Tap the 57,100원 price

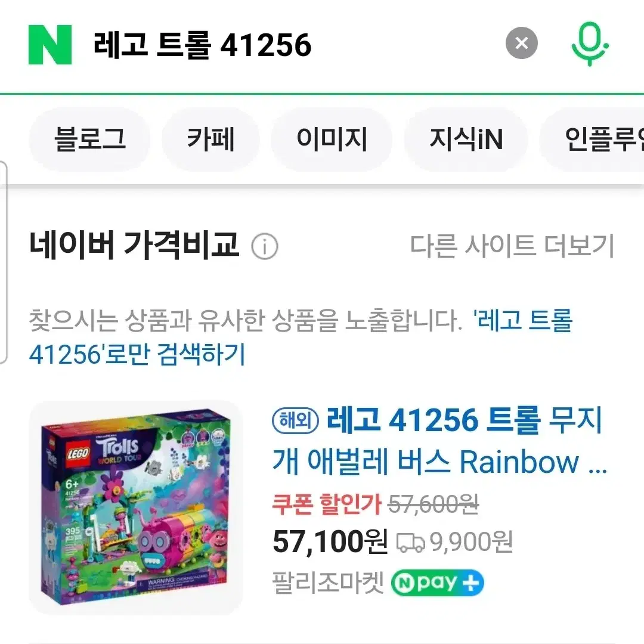click(330, 542)
